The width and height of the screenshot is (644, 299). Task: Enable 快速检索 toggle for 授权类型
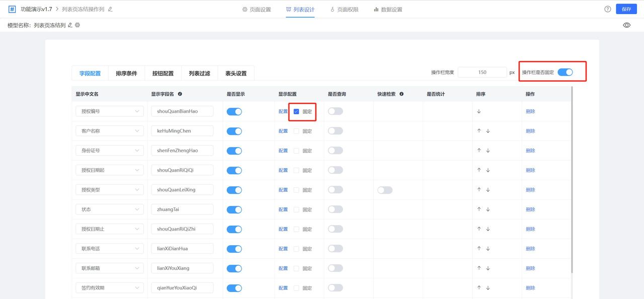(x=385, y=190)
